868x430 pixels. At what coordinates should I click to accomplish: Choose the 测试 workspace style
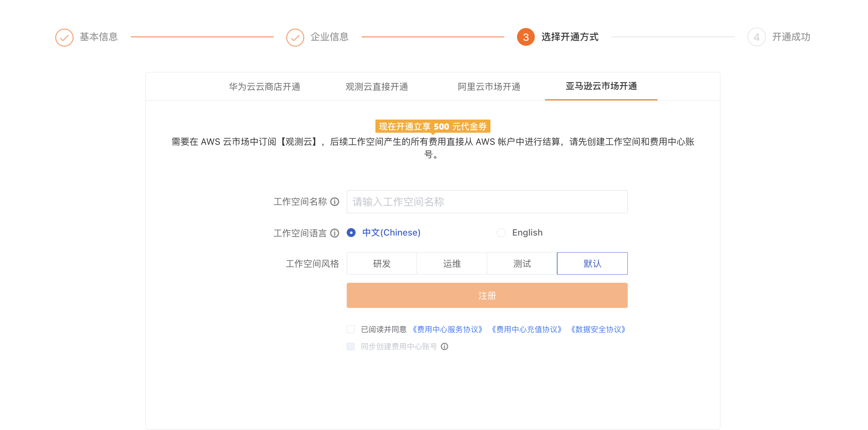pos(522,264)
